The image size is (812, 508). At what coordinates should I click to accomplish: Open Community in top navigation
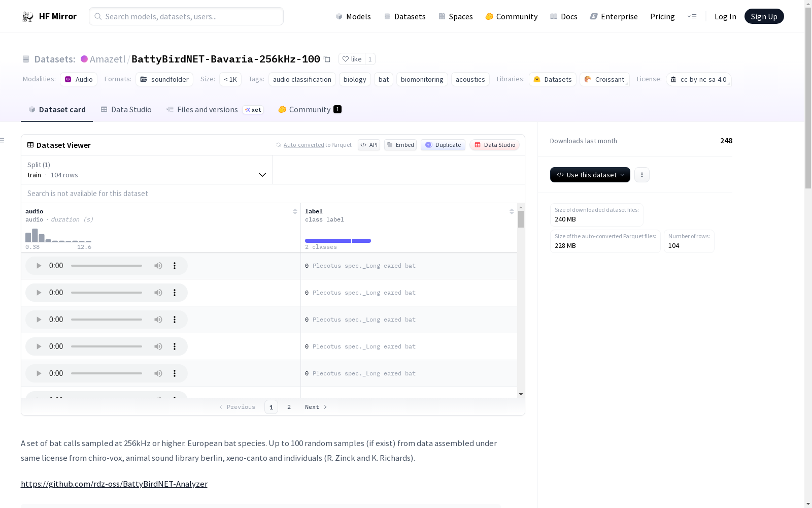click(512, 16)
